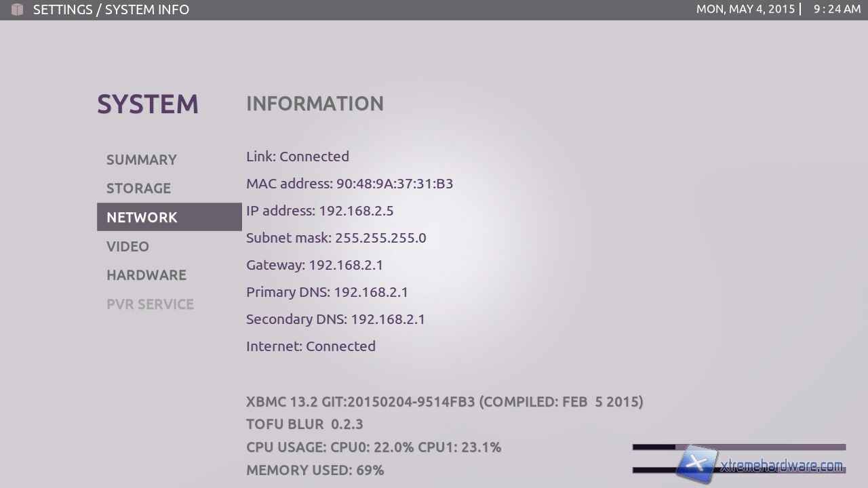This screenshot has height=488, width=868.
Task: Click the xtremehardware X logo
Action: (x=696, y=464)
